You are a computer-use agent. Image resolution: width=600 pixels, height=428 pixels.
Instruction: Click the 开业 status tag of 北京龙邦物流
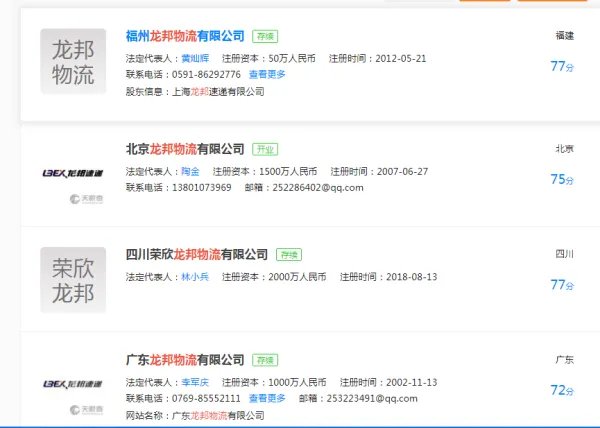[265, 149]
